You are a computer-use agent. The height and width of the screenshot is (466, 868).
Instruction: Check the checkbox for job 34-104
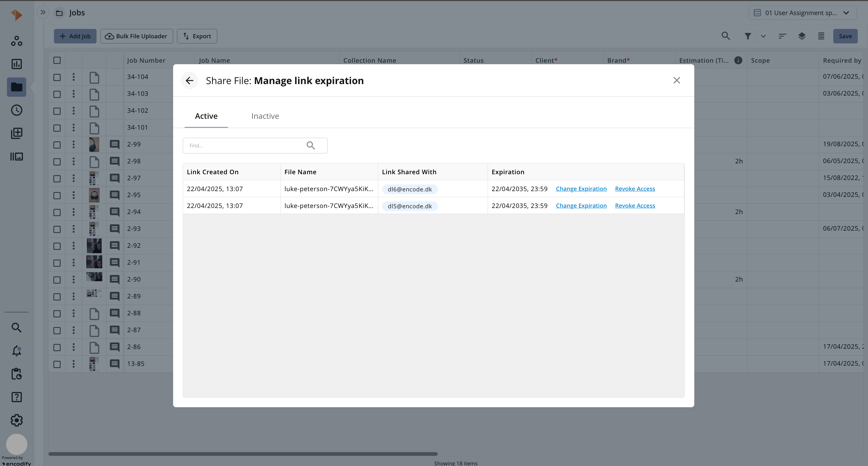pos(57,77)
